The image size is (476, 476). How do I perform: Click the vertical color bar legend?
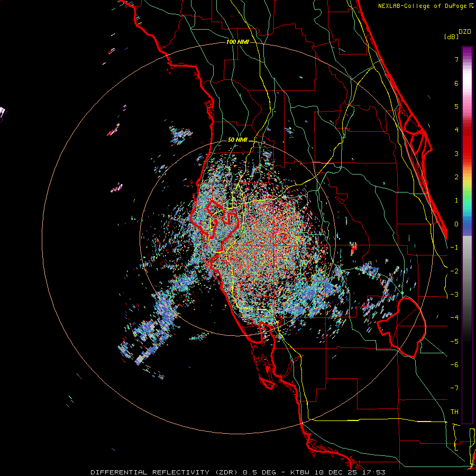467,235
